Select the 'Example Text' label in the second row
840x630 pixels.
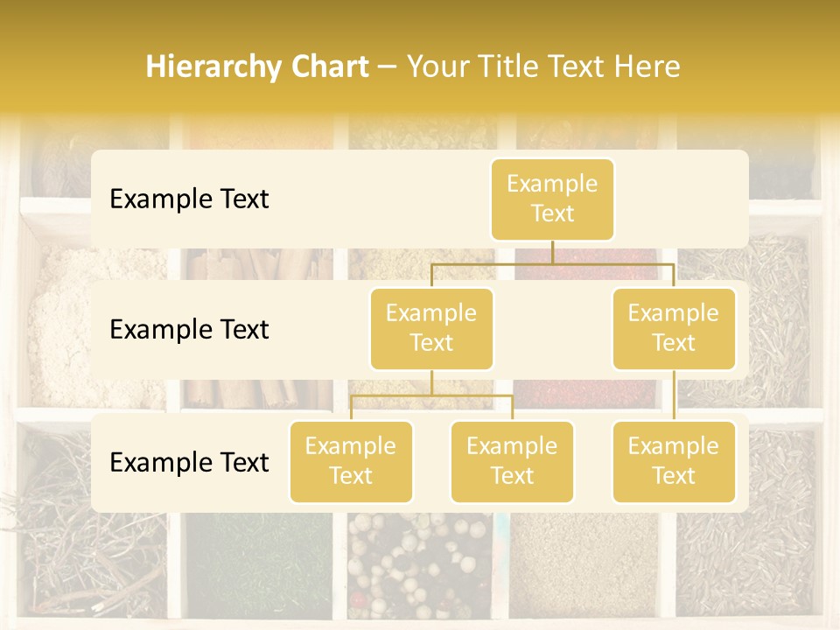click(189, 330)
